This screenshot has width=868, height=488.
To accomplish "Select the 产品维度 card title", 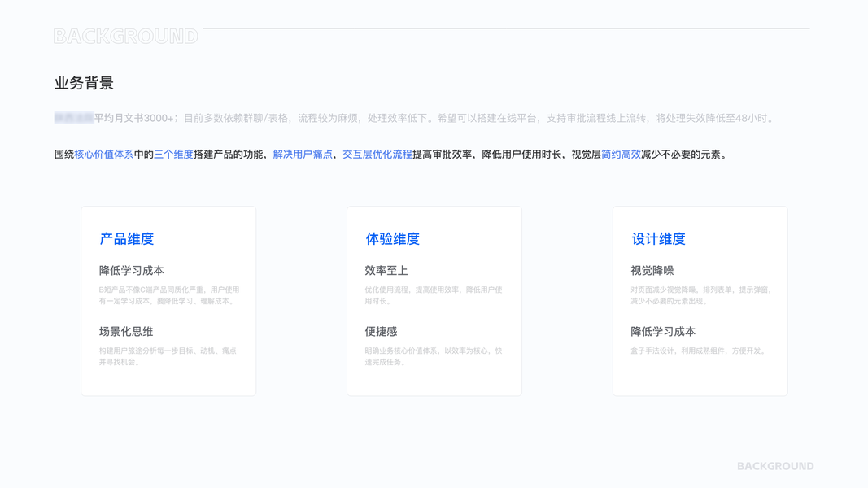I will coord(127,239).
